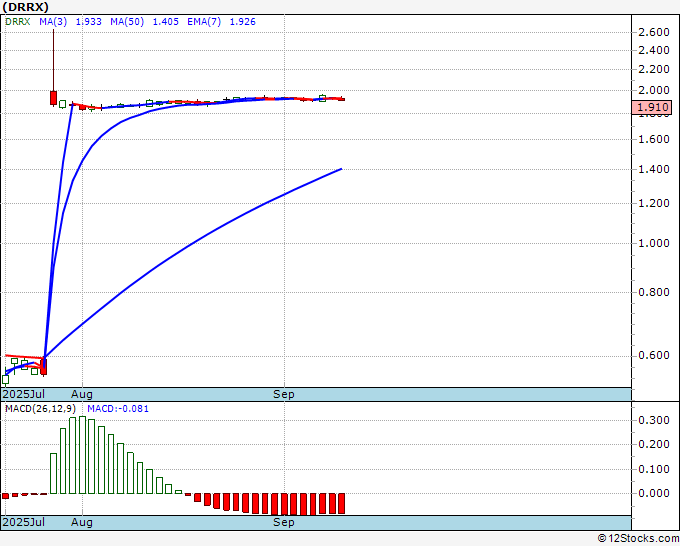Click the MACD(26,12,9) indicator label
Screen dimensions: 680x546
pos(40,409)
